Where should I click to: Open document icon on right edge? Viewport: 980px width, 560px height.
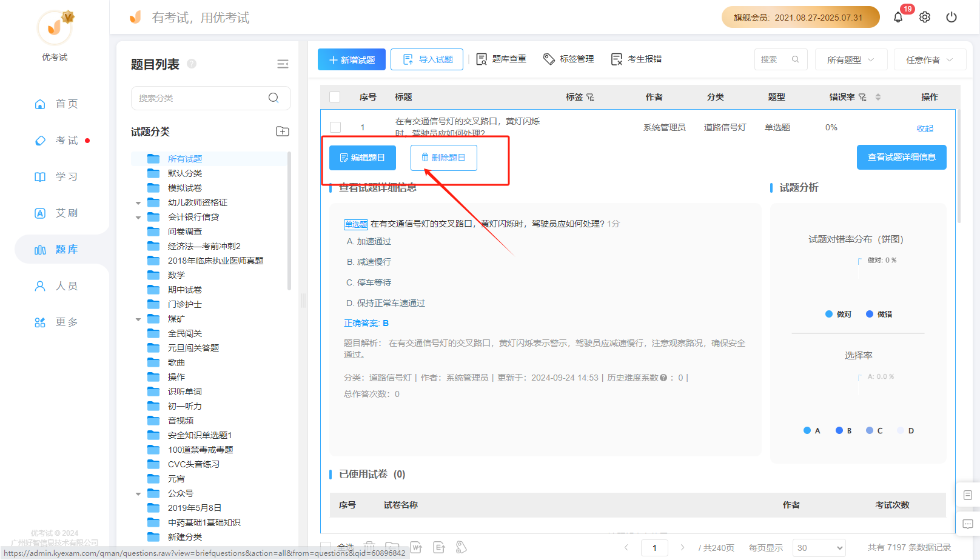point(968,495)
